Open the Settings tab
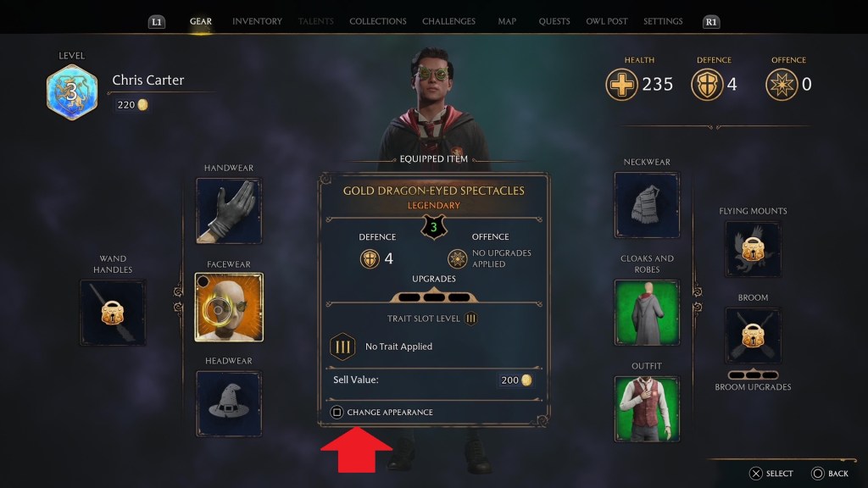The height and width of the screenshot is (488, 868). tap(663, 21)
